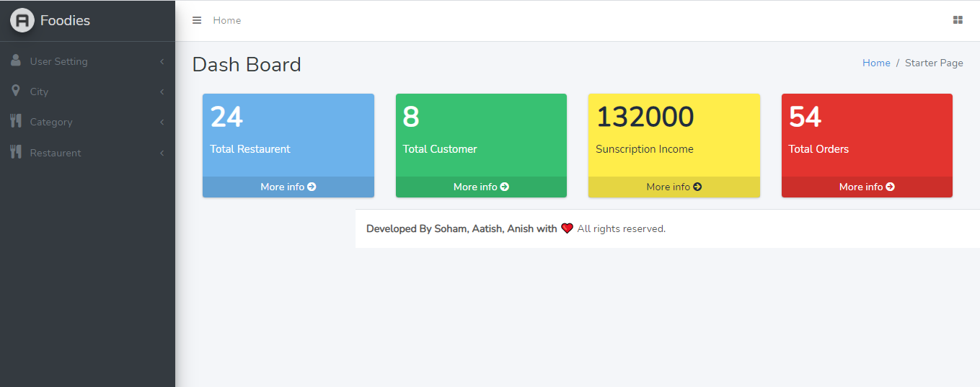Click arrow icon on Total Customer card
Viewport: 980px width, 387px height.
click(x=505, y=187)
